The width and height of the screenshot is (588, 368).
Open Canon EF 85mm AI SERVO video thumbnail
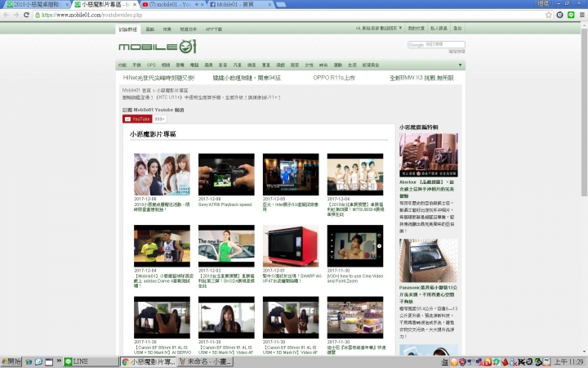(162, 317)
